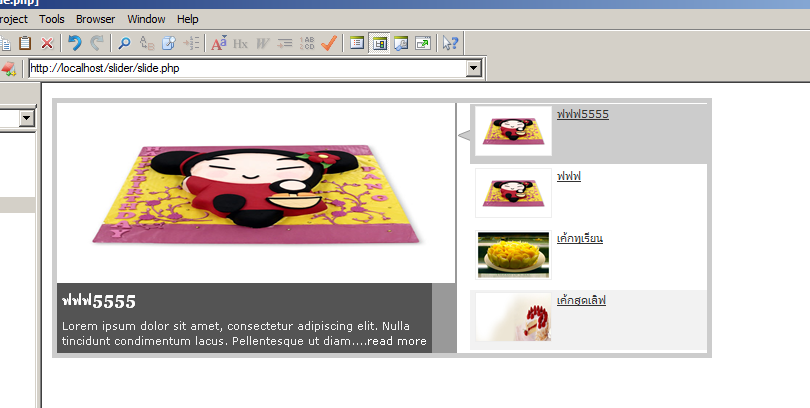Open the left panel combo box dropdown
Screen dimensions: 810x408
26,118
